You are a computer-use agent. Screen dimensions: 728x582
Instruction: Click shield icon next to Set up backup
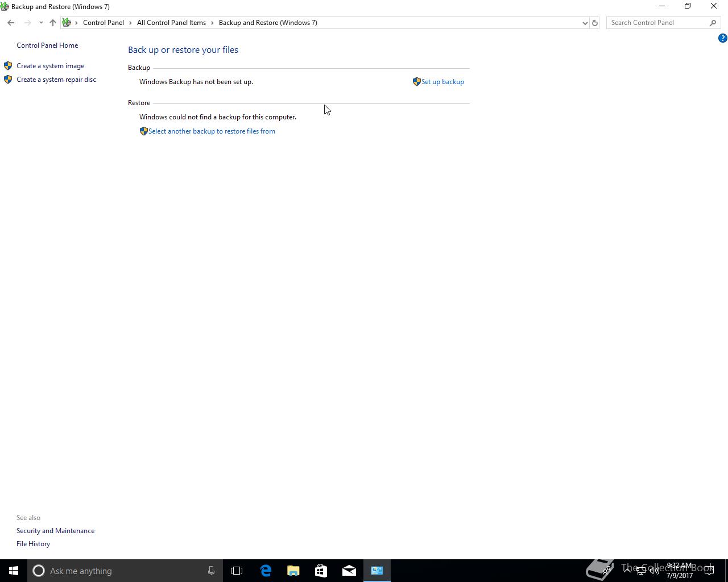(x=416, y=82)
